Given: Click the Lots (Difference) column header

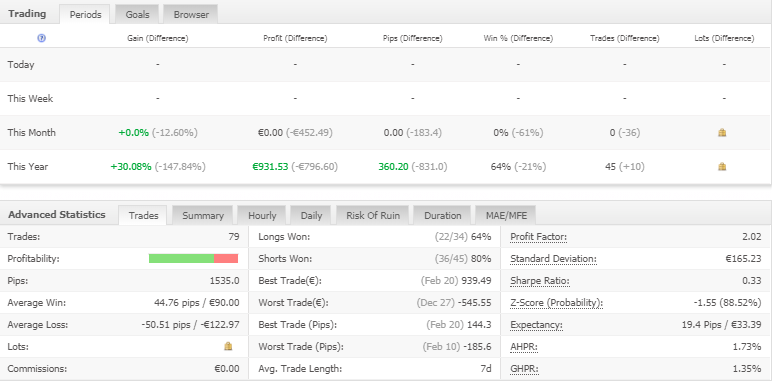Looking at the screenshot, I should (x=724, y=38).
